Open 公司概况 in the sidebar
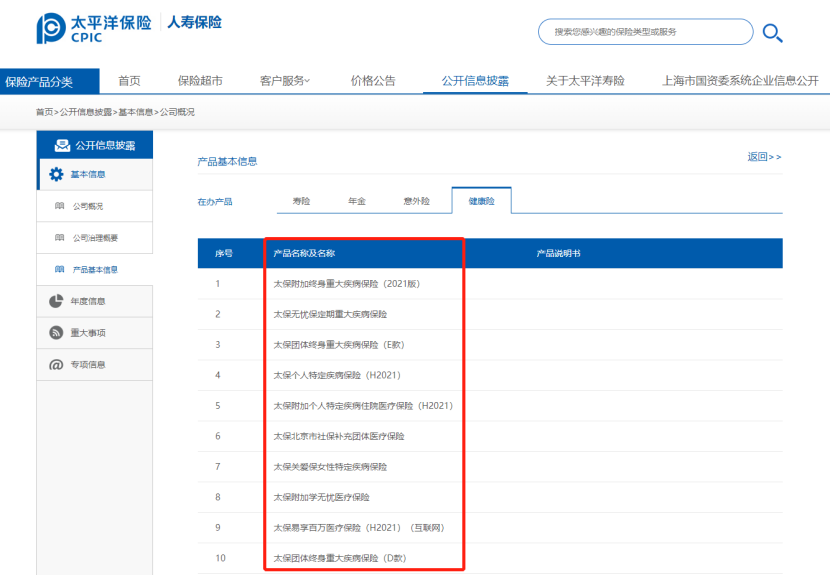830x575 pixels. [x=95, y=206]
